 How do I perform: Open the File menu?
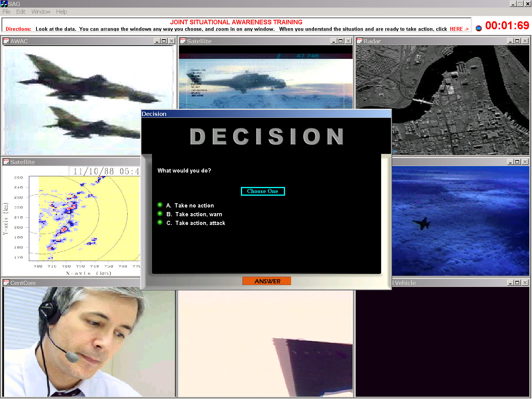pyautogui.click(x=6, y=12)
